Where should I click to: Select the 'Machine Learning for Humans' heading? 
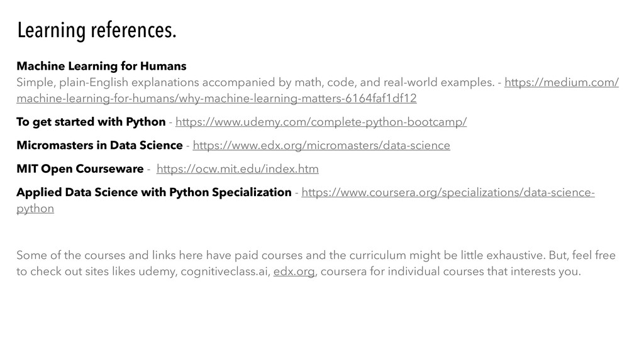(101, 66)
